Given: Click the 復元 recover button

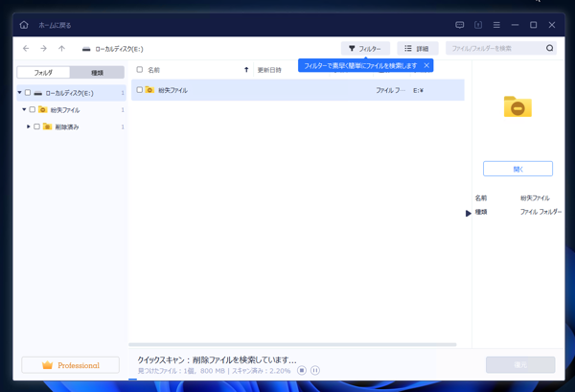Looking at the screenshot, I should (x=520, y=365).
